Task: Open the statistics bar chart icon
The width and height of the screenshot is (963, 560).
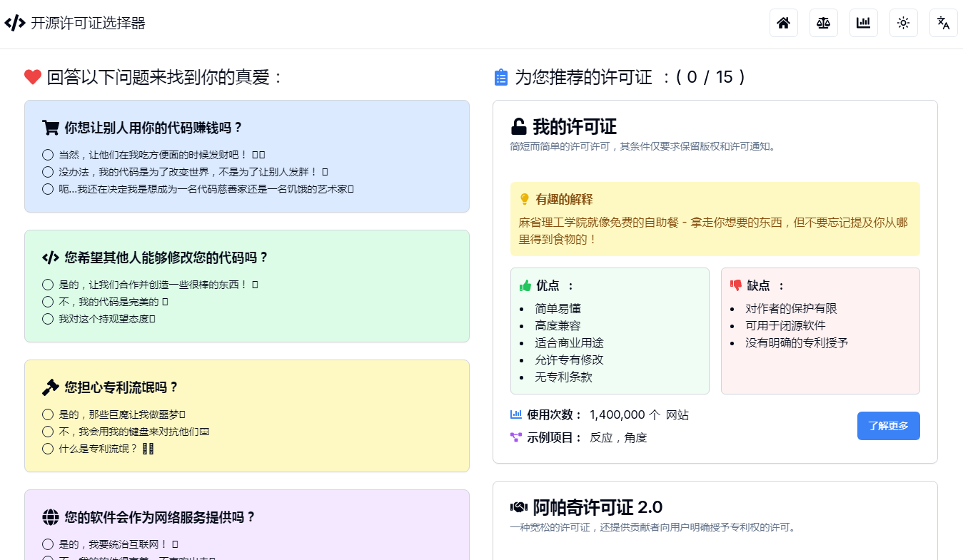Action: point(863,23)
